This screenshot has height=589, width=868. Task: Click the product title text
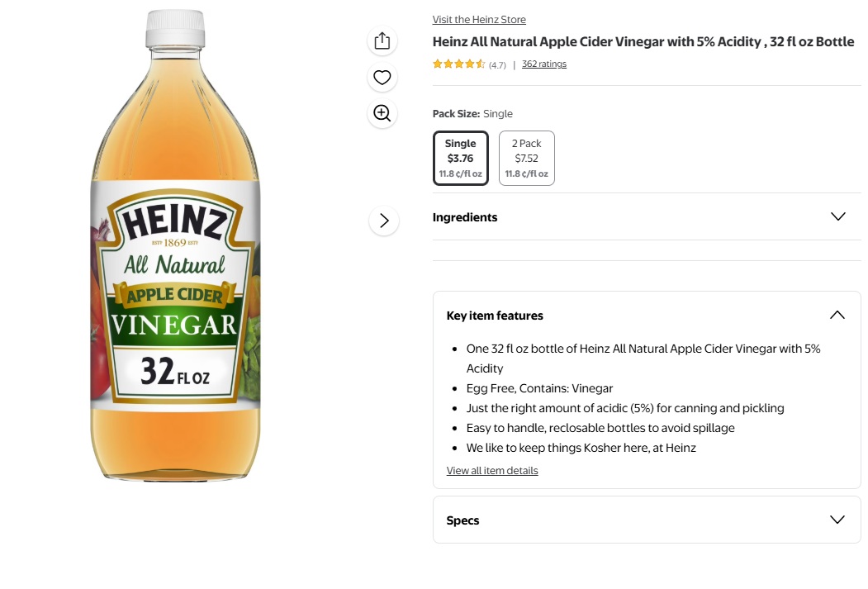point(643,42)
